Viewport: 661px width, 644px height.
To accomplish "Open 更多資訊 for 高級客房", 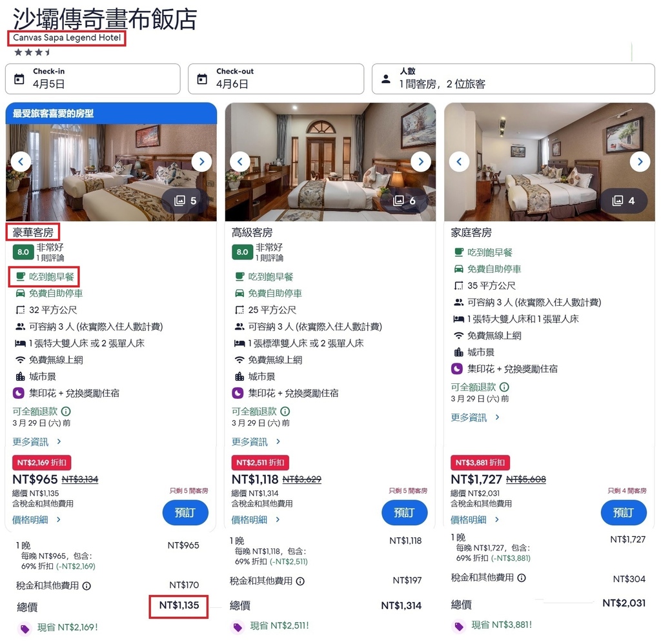I will tap(256, 441).
